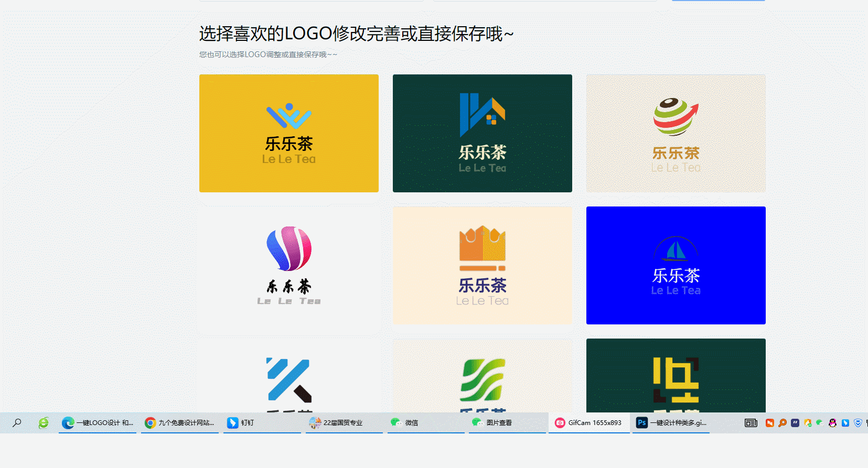Click the blue DingTalk tray icon
Image resolution: width=868 pixels, height=468 pixels.
pyautogui.click(x=845, y=423)
